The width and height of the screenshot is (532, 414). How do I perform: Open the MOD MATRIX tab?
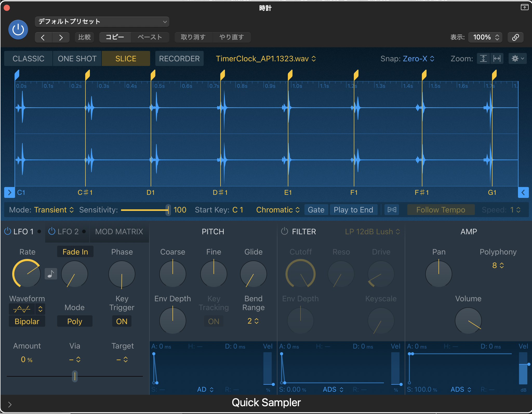119,231
